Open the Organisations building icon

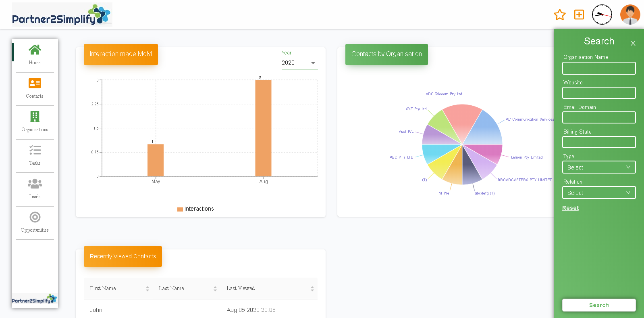[35, 117]
